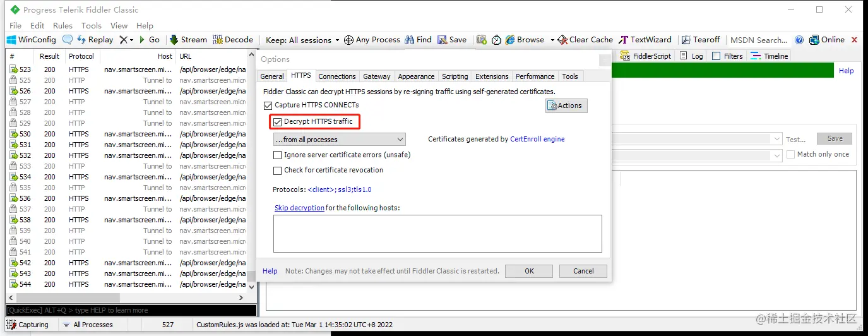Switch to Performance tab in Options
Image resolution: width=868 pixels, height=336 pixels.
[x=535, y=76]
